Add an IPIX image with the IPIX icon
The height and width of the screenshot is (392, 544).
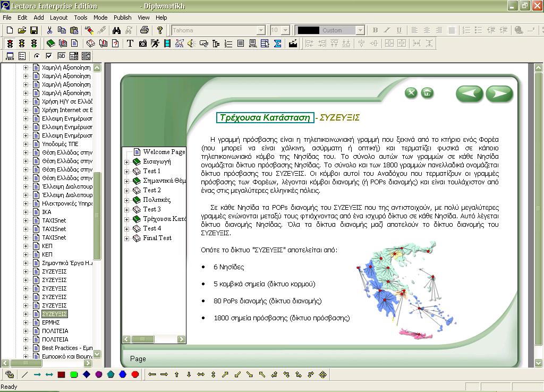[180, 44]
